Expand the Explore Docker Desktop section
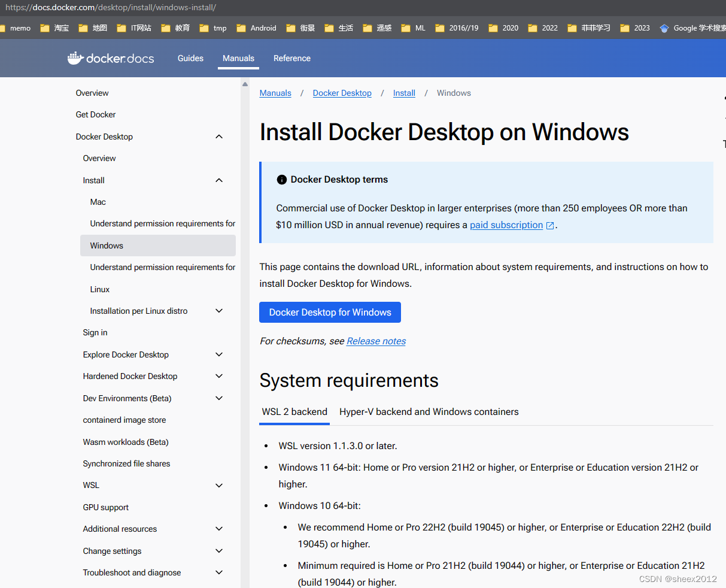The width and height of the screenshot is (726, 588). click(219, 354)
